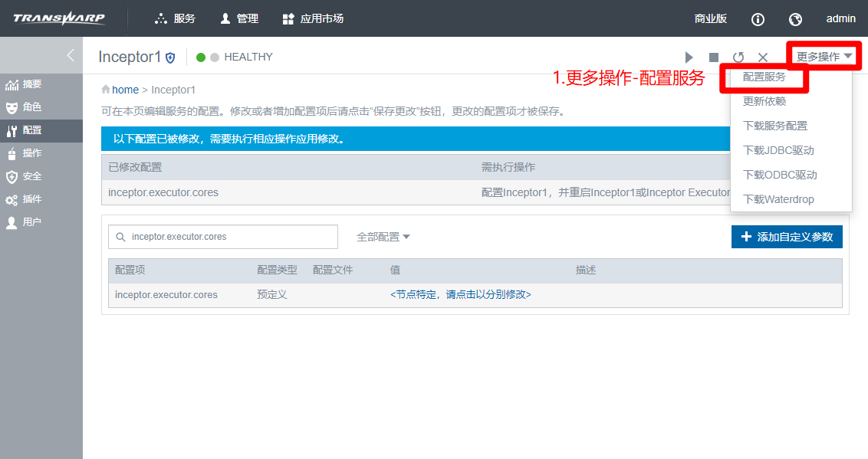Click the delete service X icon

(x=763, y=57)
